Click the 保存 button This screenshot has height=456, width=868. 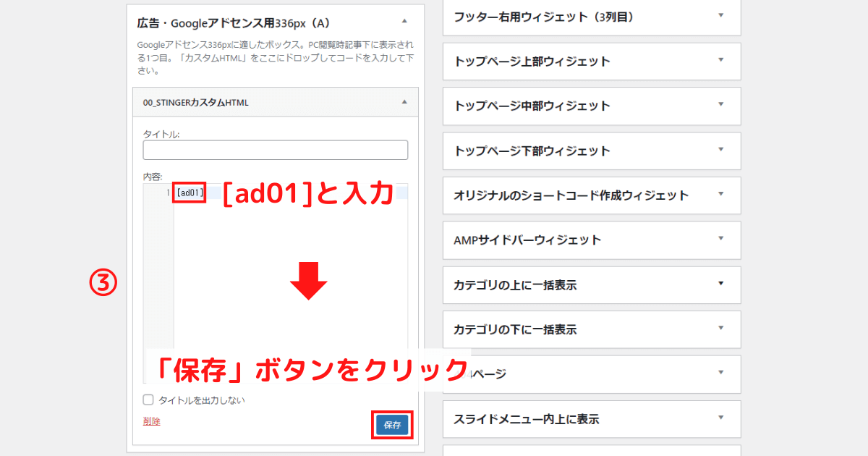[x=392, y=426]
